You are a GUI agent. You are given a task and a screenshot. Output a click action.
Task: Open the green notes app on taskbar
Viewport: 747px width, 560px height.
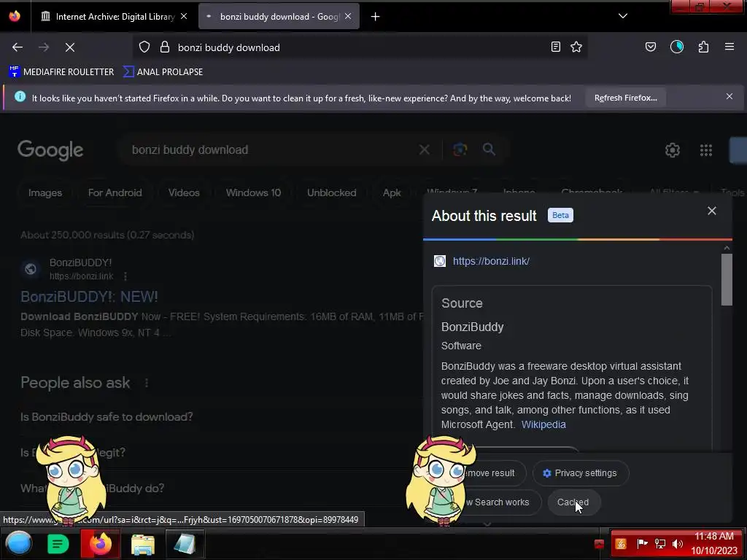[x=58, y=544]
